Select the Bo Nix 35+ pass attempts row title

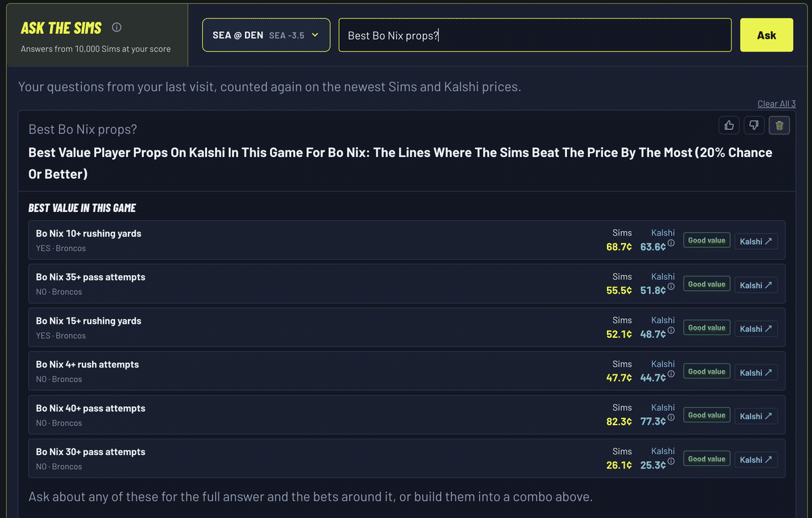pyautogui.click(x=91, y=277)
